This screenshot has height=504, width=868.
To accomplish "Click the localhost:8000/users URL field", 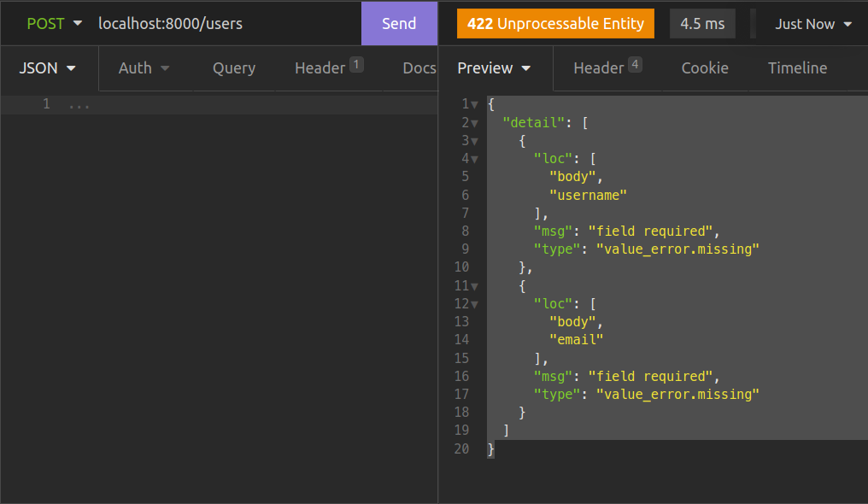I will pyautogui.click(x=171, y=24).
